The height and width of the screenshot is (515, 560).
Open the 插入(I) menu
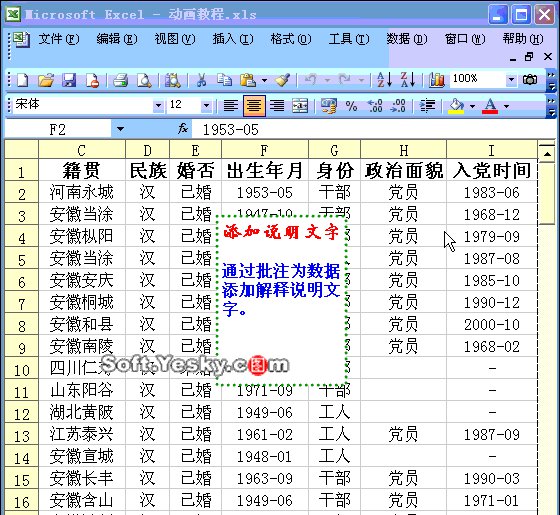(233, 39)
